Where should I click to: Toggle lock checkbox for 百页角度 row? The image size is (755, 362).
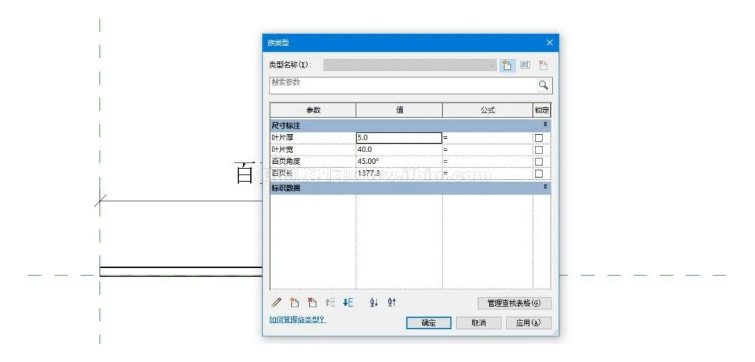(x=539, y=162)
